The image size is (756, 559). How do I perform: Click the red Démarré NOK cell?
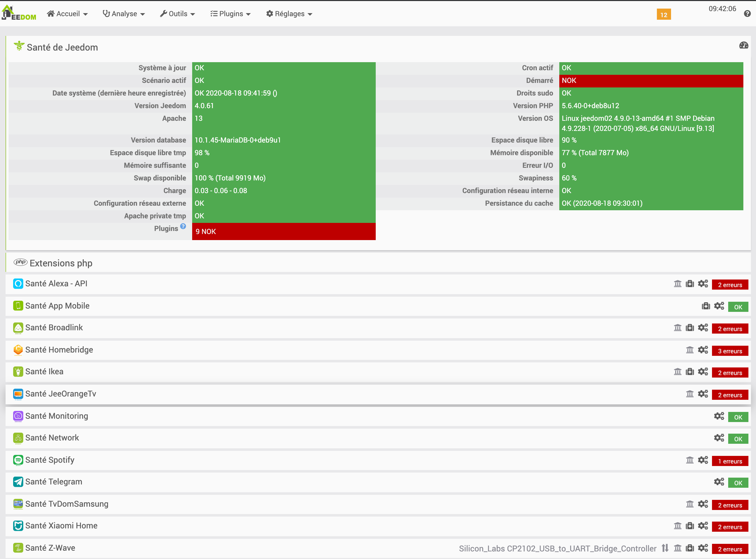coord(651,81)
